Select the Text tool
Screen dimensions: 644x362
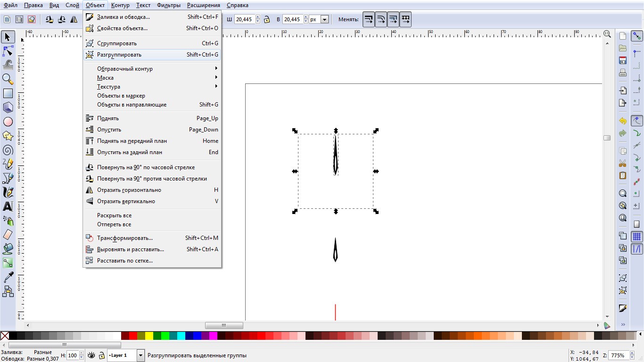8,206
